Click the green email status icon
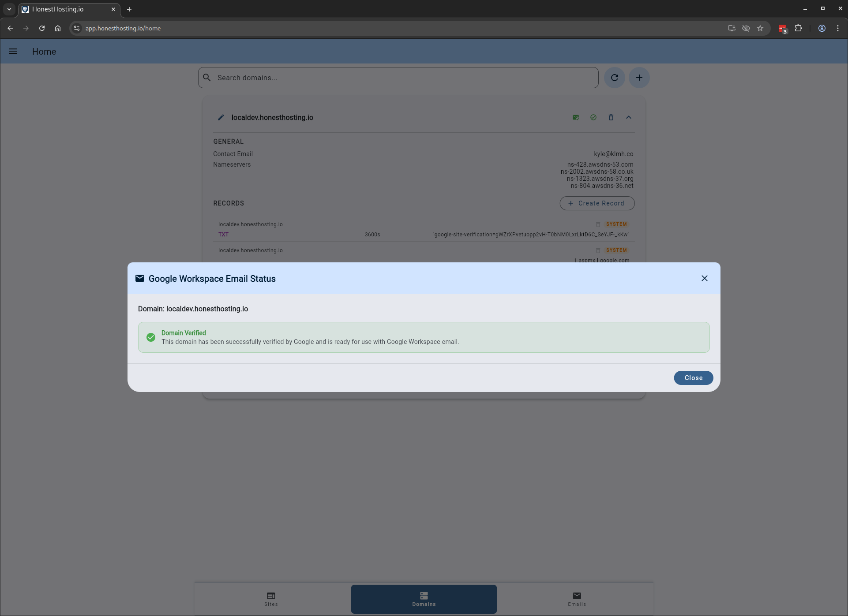 (576, 117)
